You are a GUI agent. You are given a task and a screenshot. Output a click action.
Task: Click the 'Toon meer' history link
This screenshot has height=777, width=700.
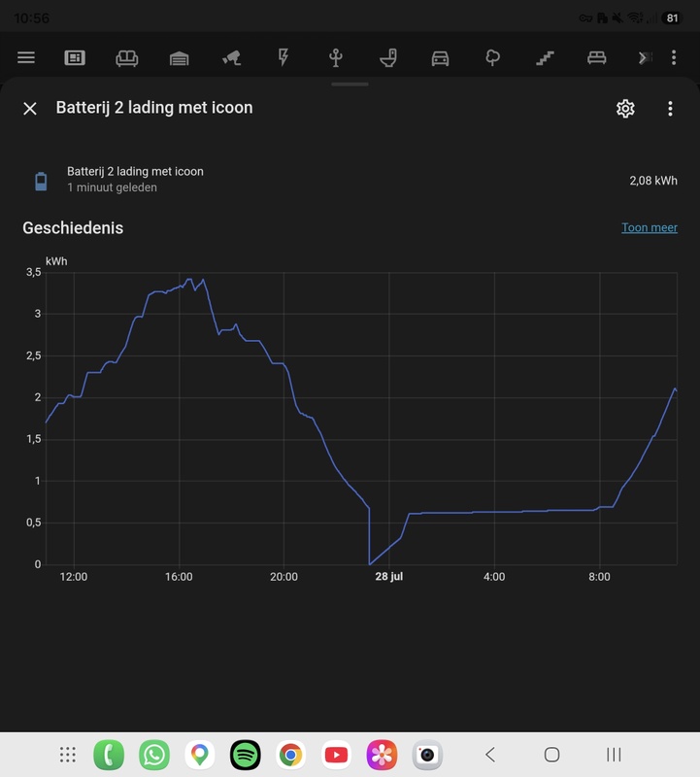(650, 227)
